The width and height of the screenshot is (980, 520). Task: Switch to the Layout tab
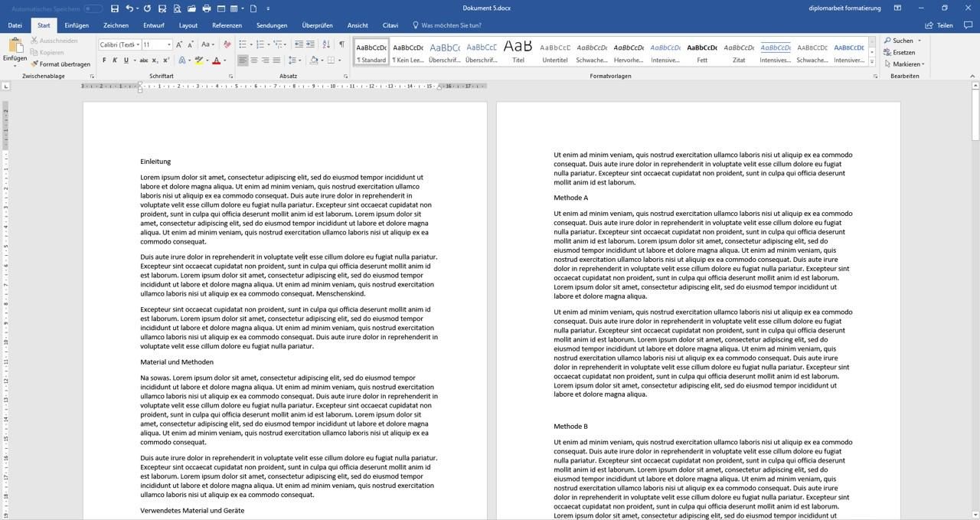[188, 25]
